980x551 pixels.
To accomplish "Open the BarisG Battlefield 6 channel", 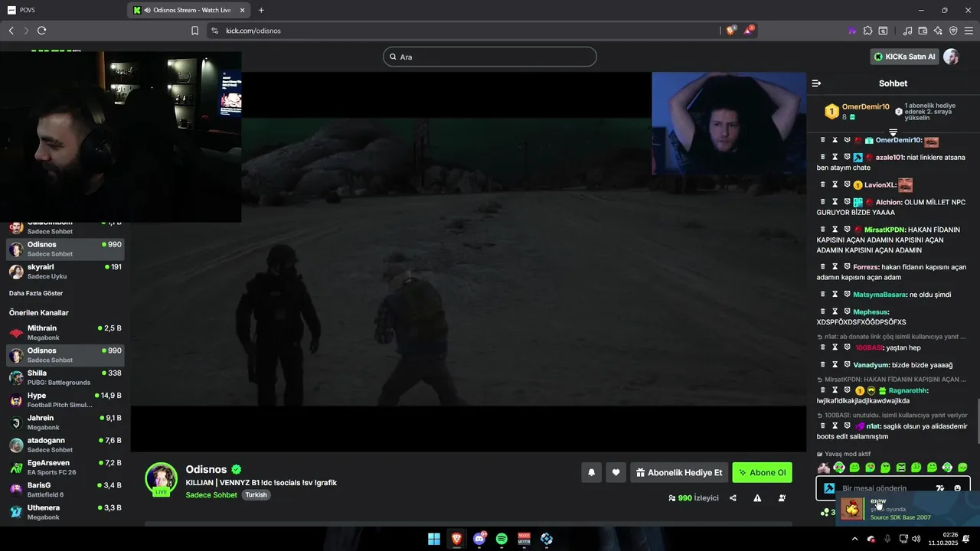I will (65, 490).
